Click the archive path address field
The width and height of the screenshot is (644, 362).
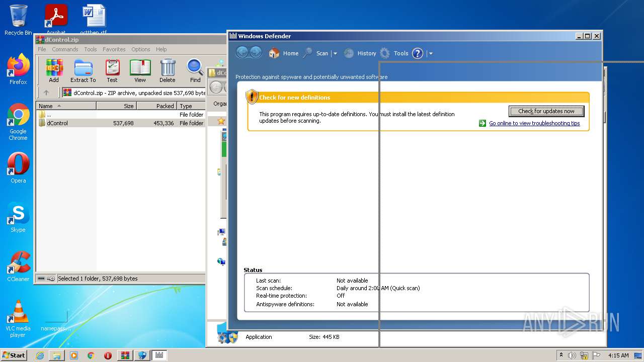134,93
